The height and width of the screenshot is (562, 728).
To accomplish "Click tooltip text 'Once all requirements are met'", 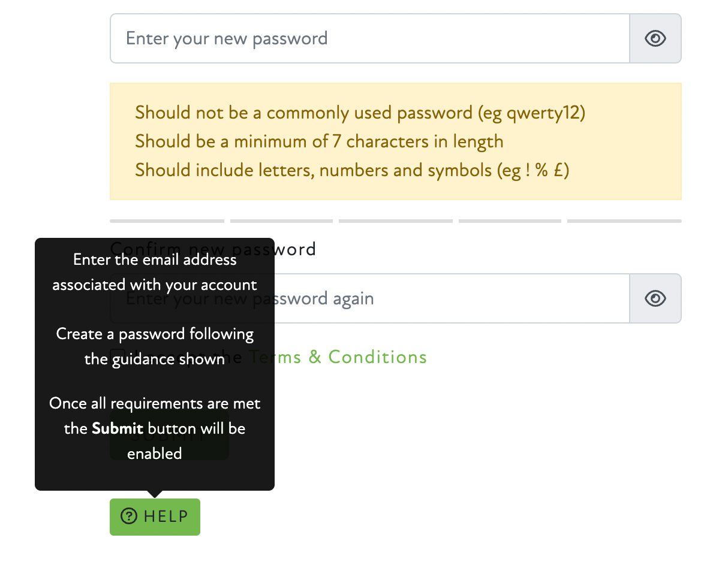I will tap(155, 403).
